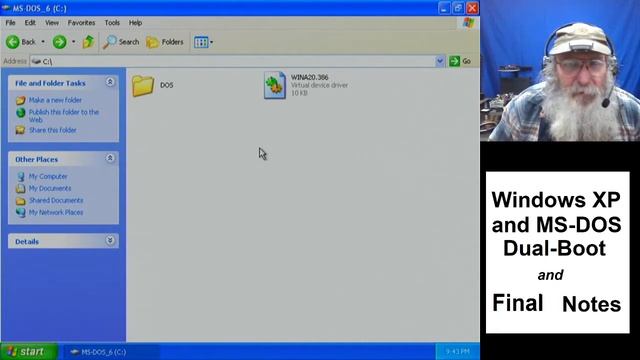640x360 pixels.
Task: Toggle the Folders tree pane
Action: coord(165,42)
